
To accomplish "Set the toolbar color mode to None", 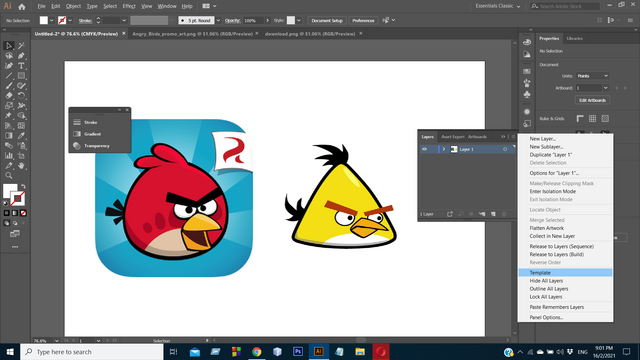I will point(23,213).
